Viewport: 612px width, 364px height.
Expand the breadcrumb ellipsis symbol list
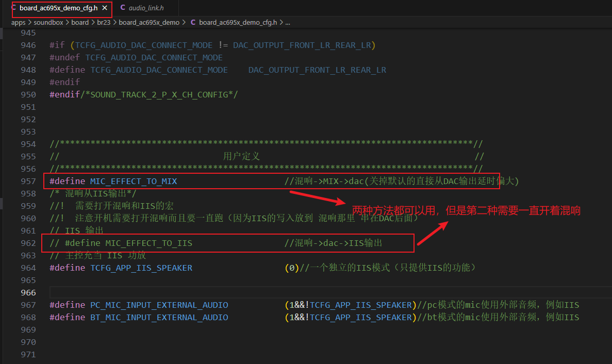coord(288,22)
